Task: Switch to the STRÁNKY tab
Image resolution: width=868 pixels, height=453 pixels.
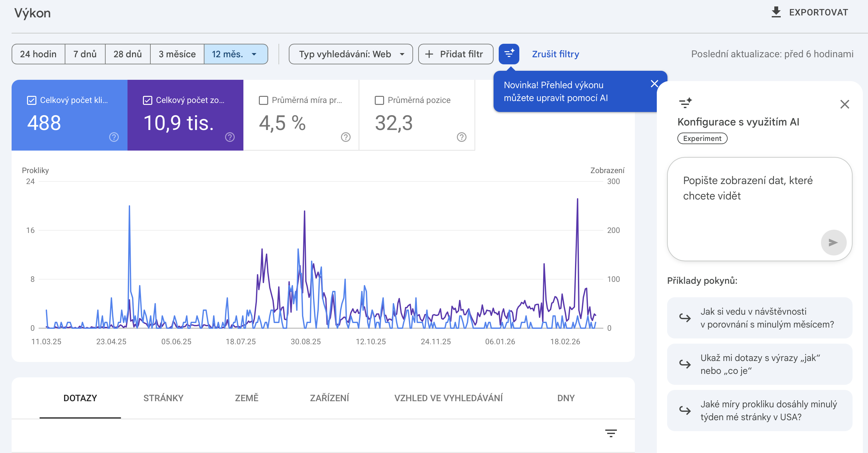Action: [x=163, y=398]
